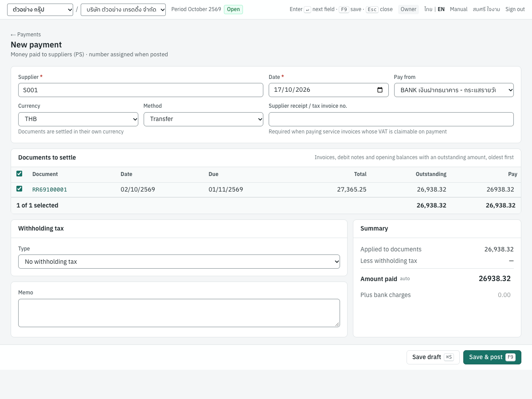Click the Pay amount field for RR69100001
The image size is (532, 399).
pyautogui.click(x=486, y=189)
